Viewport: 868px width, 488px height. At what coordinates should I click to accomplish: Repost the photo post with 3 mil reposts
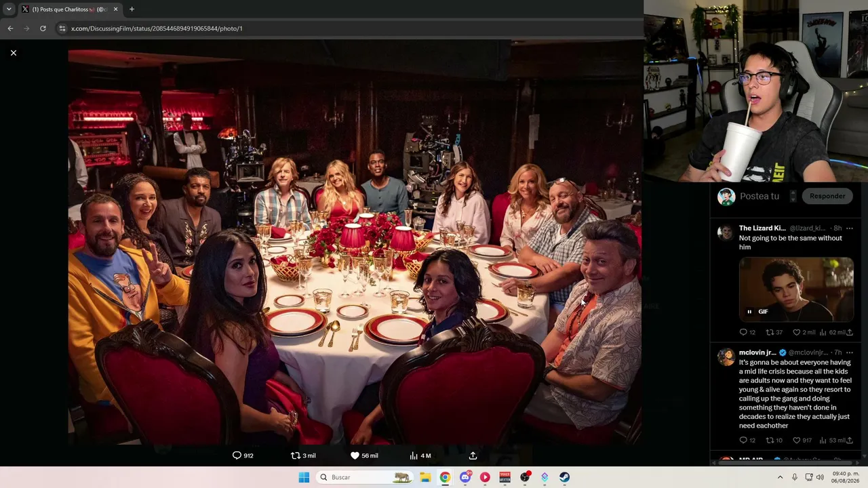click(x=303, y=455)
